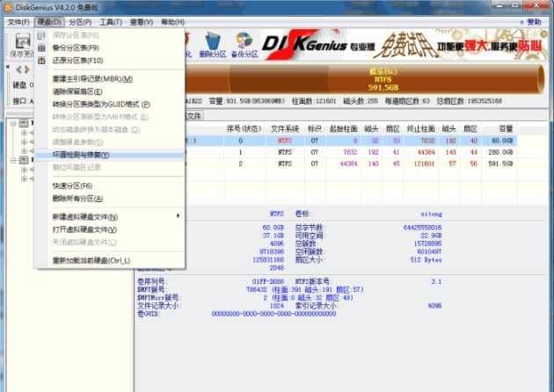
Task: Click the volume GUID string of zeros
Action: pos(273,314)
